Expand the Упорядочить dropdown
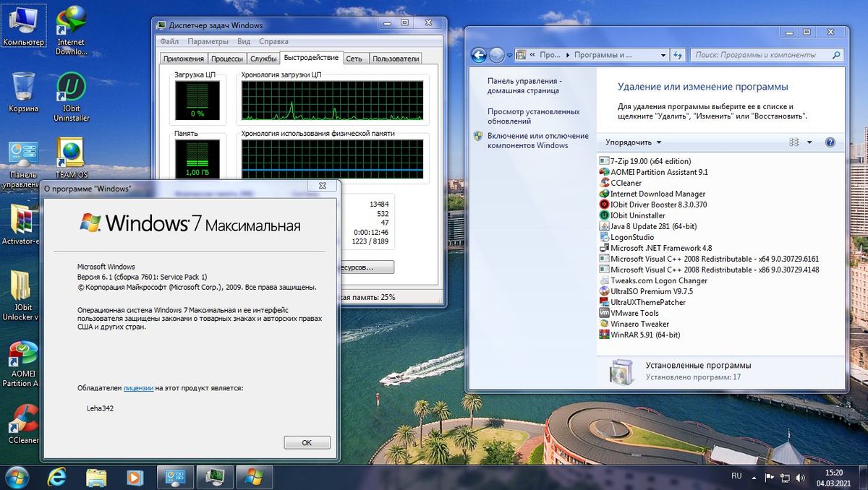 (x=633, y=142)
